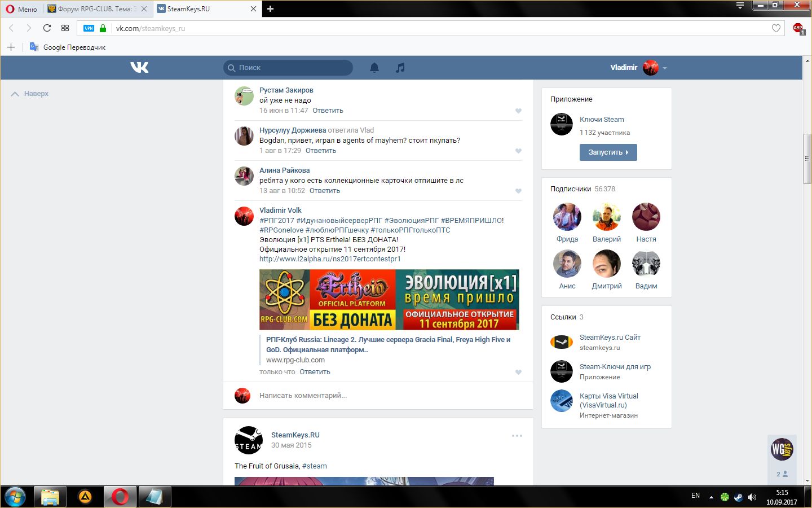
Task: Open the #steam hashtag
Action: coord(315,466)
